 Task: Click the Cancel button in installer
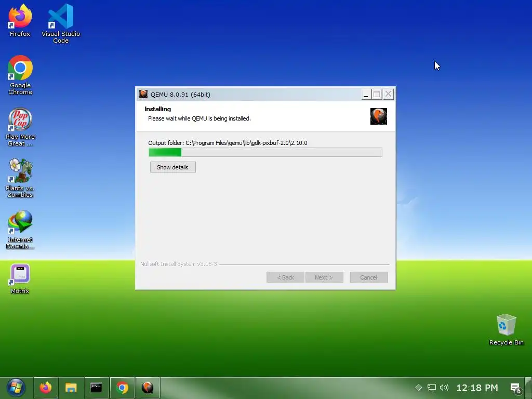pyautogui.click(x=369, y=277)
